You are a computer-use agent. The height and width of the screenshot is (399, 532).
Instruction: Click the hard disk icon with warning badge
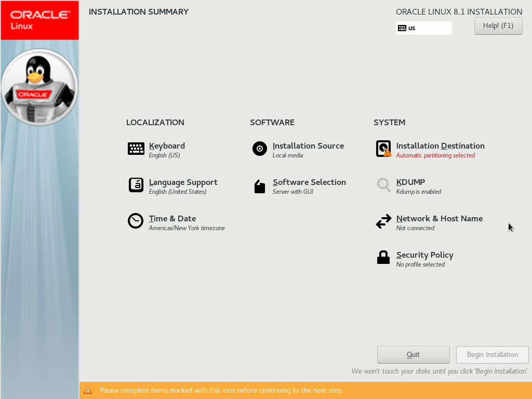pos(384,149)
